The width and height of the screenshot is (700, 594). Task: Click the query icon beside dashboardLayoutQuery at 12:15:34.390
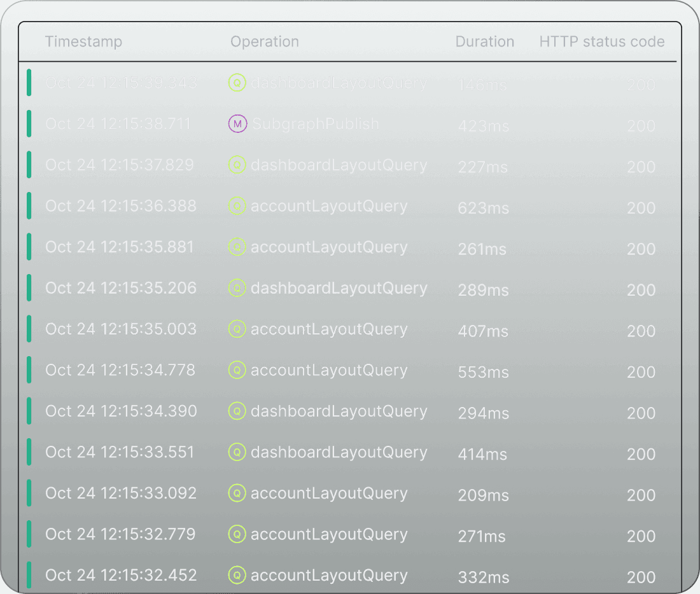[x=237, y=411]
